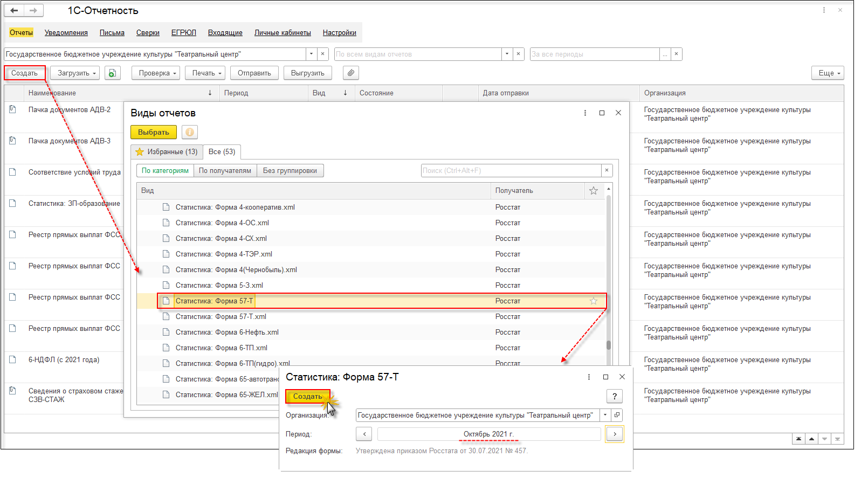This screenshot has height=485, width=868.
Task: Move down one row in report list
Action: click(x=824, y=439)
